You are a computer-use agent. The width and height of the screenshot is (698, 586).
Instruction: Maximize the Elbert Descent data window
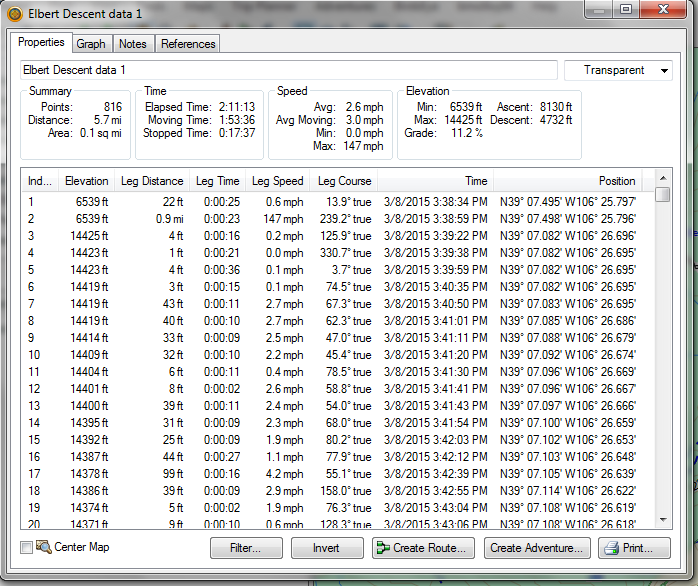626,9
